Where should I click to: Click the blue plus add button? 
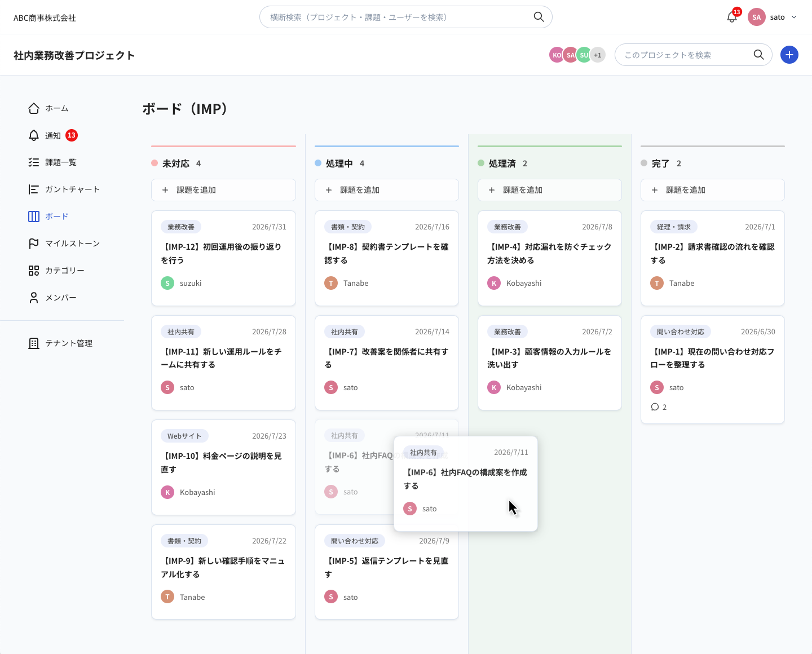pyautogui.click(x=789, y=55)
